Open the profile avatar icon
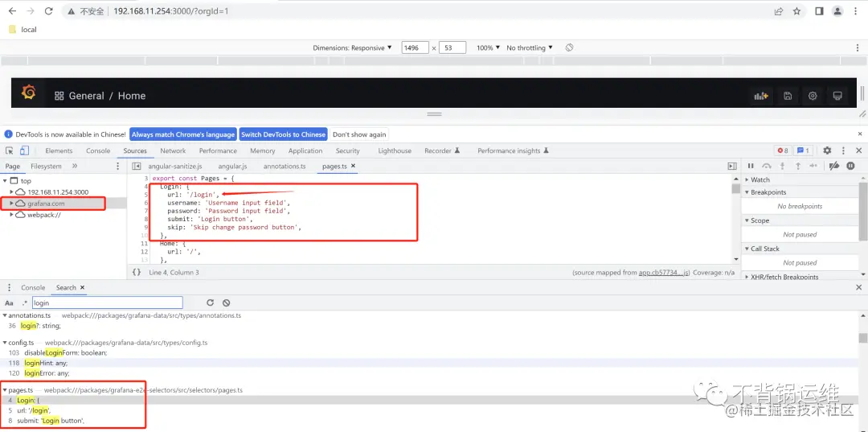The width and height of the screenshot is (868, 432). coord(837,11)
